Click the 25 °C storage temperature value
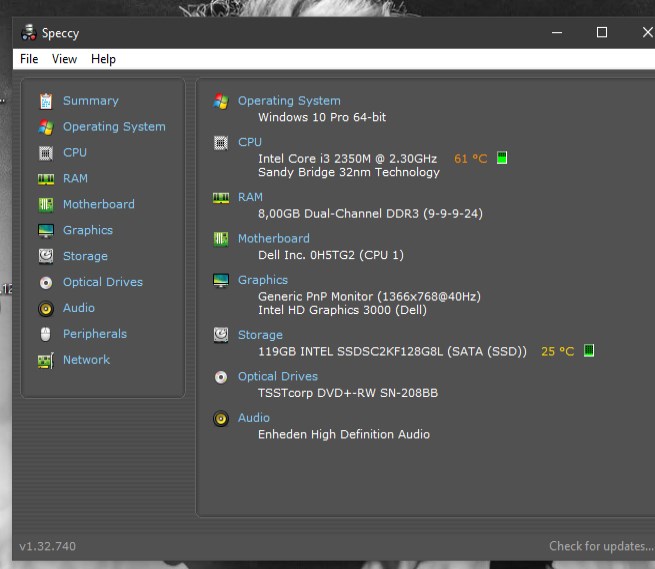This screenshot has width=655, height=569. (x=558, y=351)
